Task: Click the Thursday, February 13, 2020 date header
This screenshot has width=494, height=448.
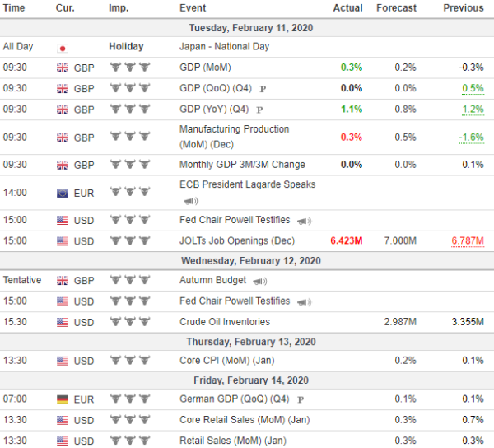Action: 251,342
